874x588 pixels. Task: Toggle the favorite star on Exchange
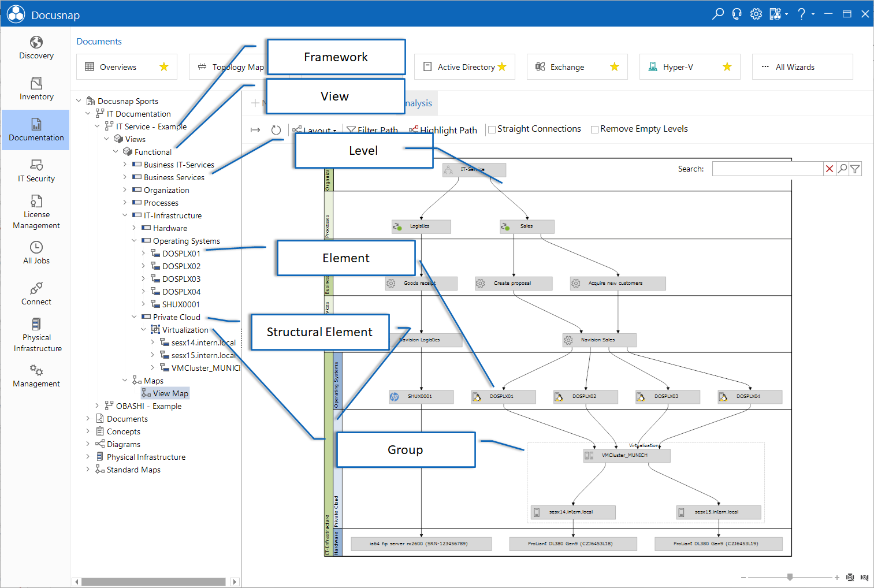615,67
